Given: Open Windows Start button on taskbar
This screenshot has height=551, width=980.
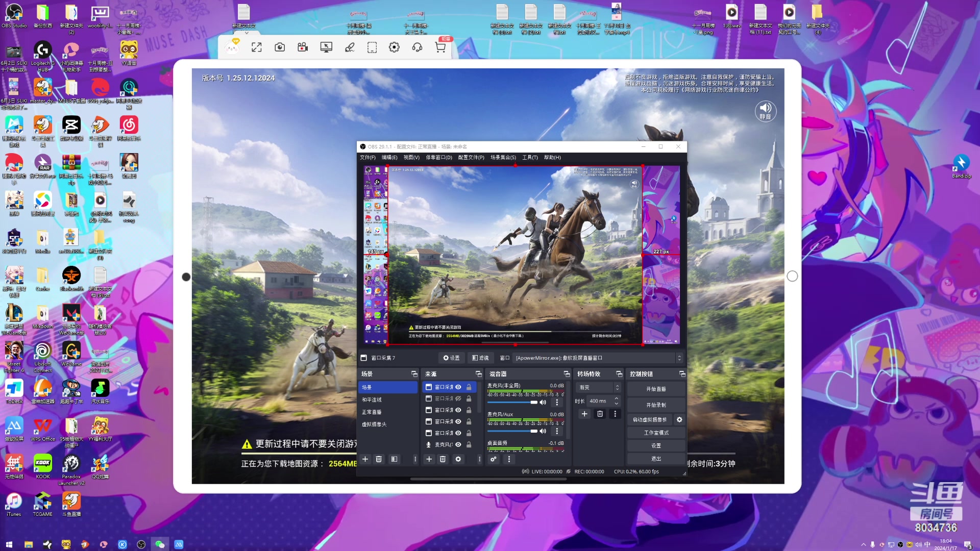Looking at the screenshot, I should click(9, 544).
